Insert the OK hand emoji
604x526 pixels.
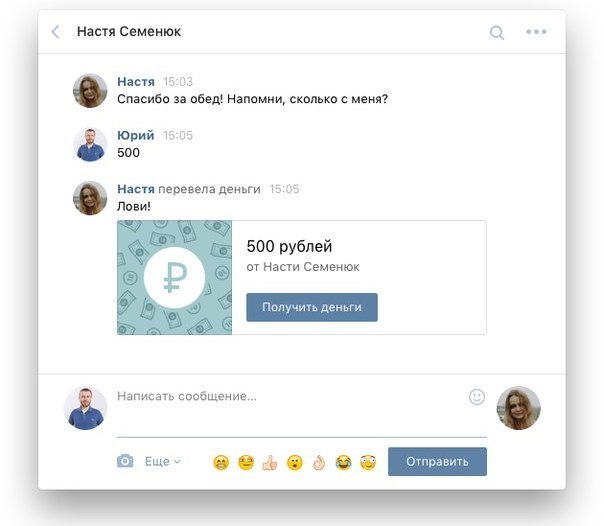pos(319,462)
